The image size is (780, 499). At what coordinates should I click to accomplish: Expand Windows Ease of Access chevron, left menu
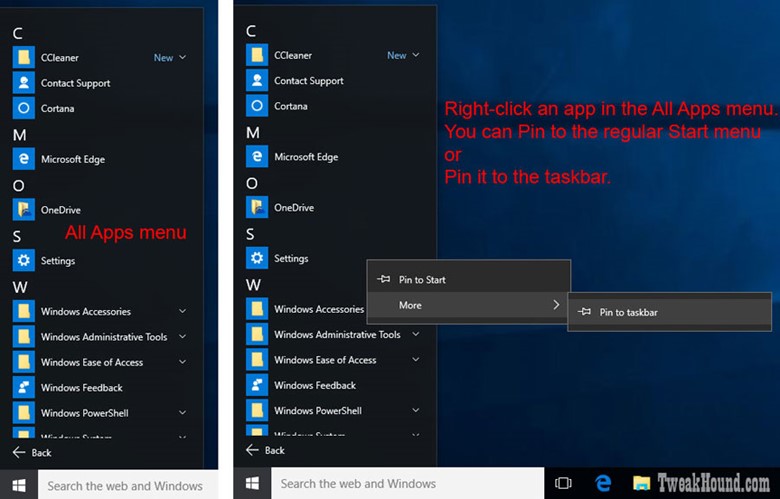[x=183, y=362]
